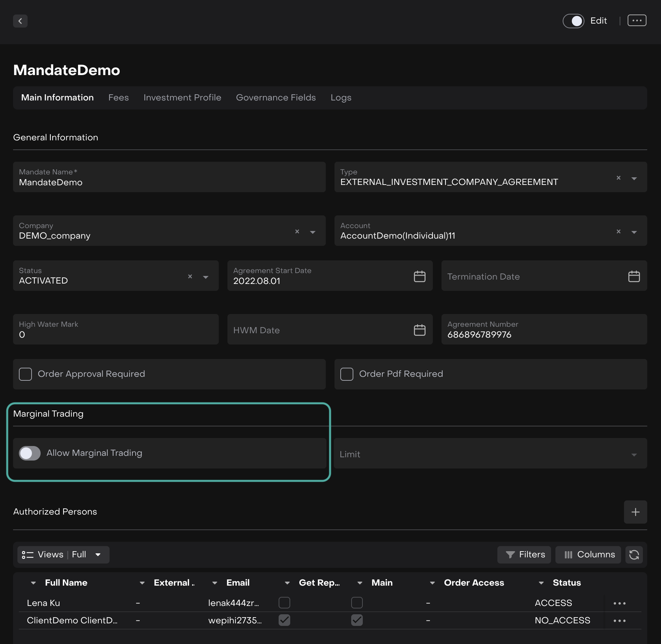This screenshot has width=661, height=644.
Task: Expand the Status dropdown
Action: pyautogui.click(x=206, y=277)
